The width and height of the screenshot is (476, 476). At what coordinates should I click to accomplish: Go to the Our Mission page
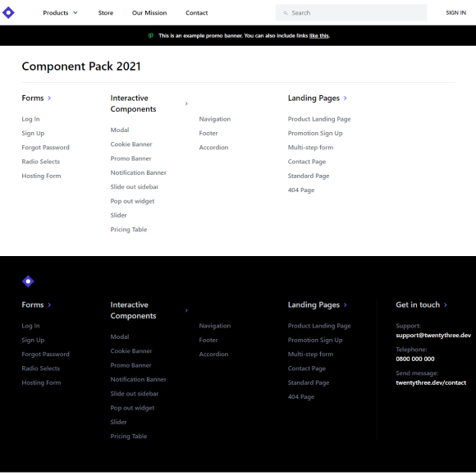(x=149, y=13)
